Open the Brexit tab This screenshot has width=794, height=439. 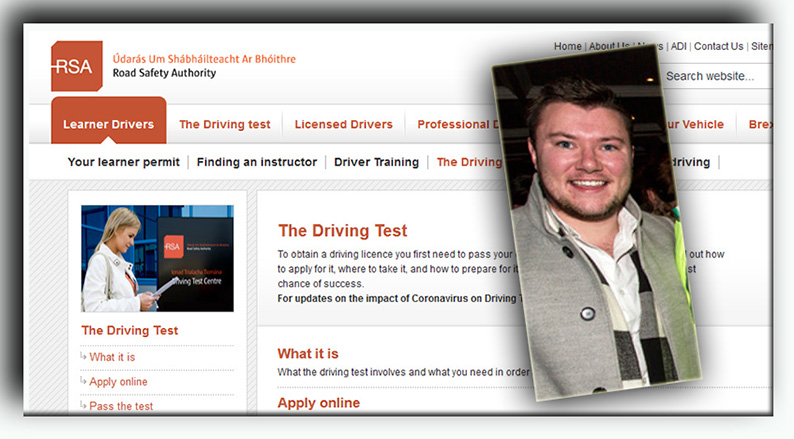tap(760, 125)
